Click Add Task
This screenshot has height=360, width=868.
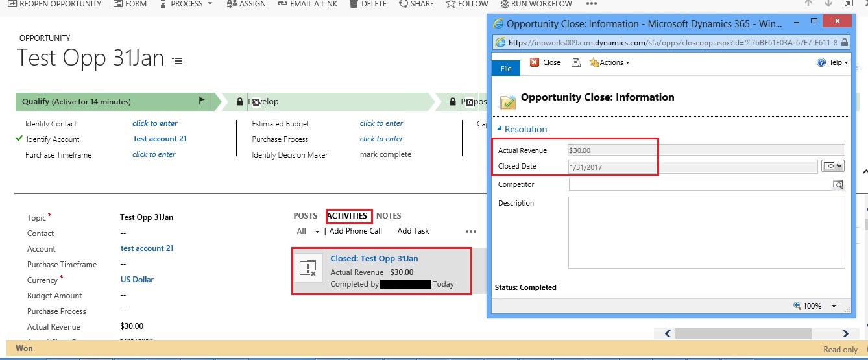point(413,231)
